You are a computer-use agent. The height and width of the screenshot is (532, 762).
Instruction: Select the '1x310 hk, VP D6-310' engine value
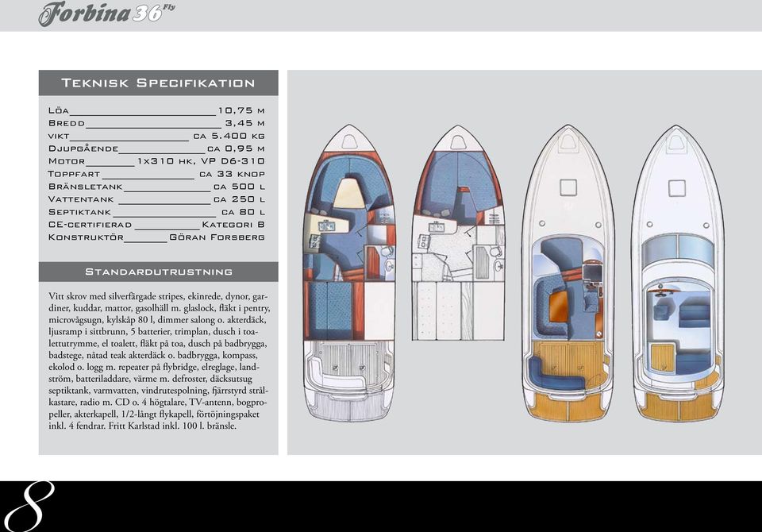point(201,161)
